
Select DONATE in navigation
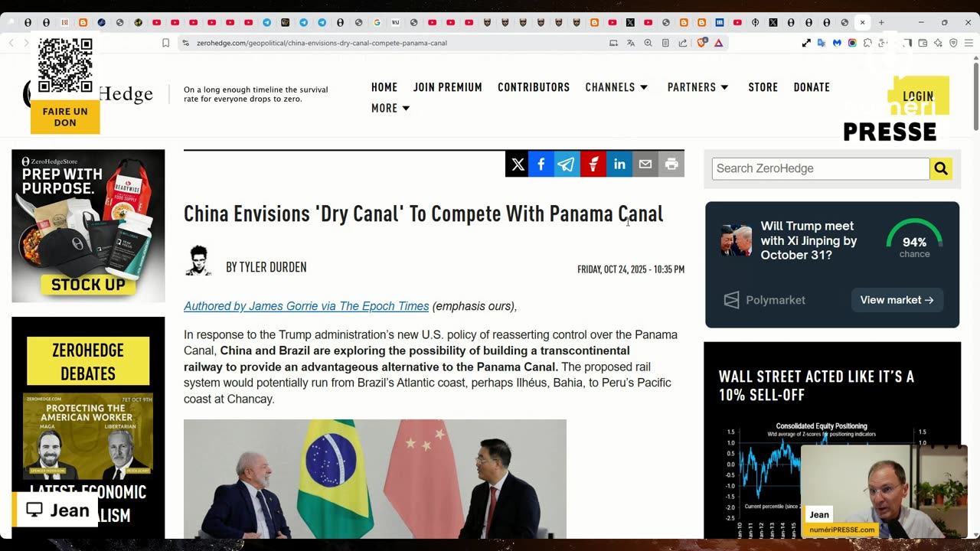tap(812, 87)
